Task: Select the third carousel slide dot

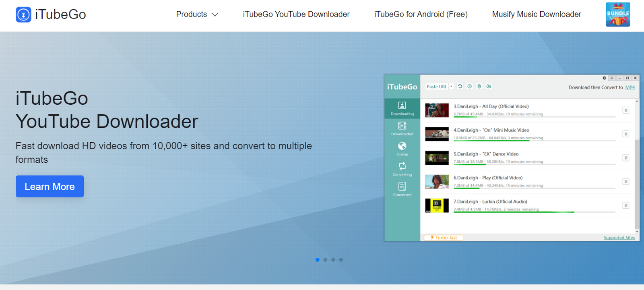Action: pos(333,260)
